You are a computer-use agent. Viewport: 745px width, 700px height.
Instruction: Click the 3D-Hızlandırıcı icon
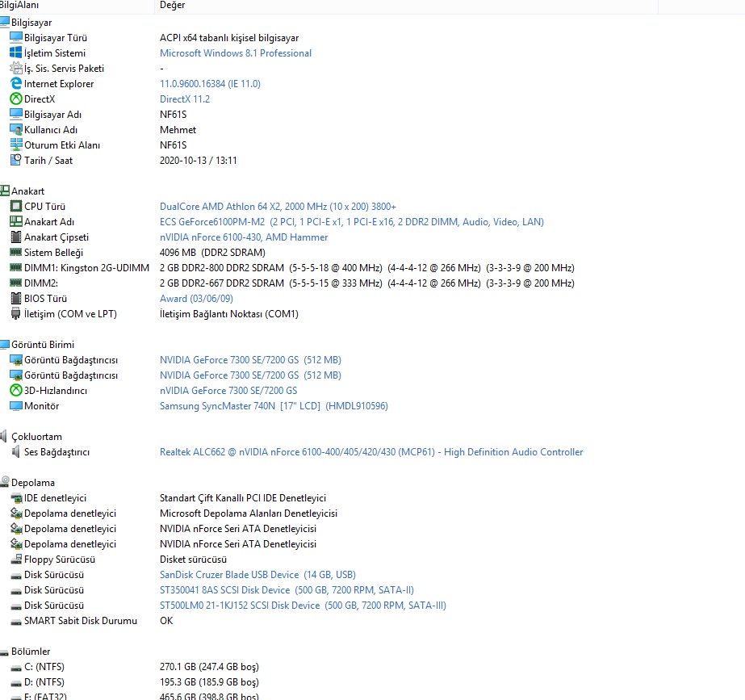point(16,391)
